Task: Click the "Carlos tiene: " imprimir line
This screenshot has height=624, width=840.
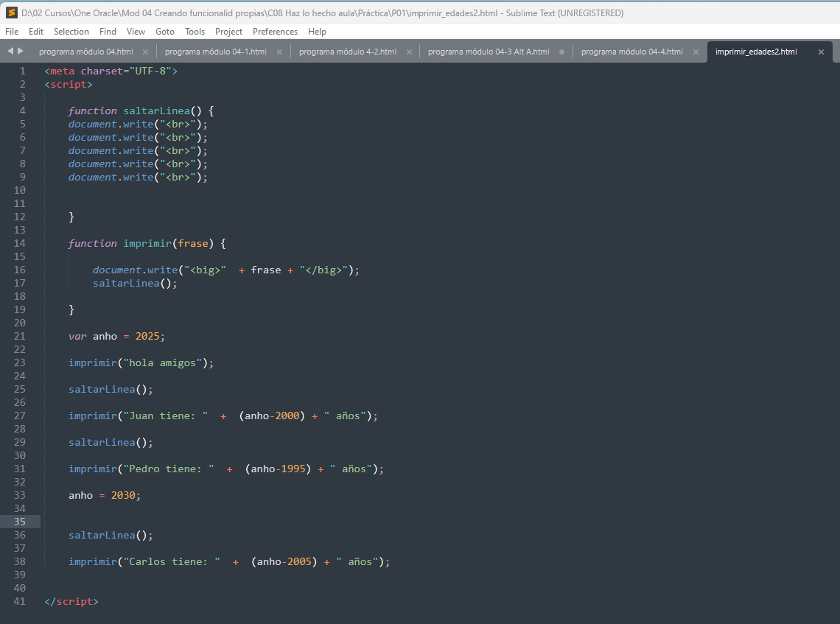Action: point(229,562)
